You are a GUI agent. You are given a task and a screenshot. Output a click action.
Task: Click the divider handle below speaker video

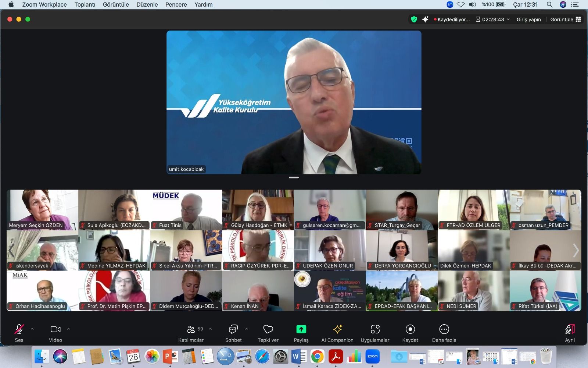tap(294, 177)
